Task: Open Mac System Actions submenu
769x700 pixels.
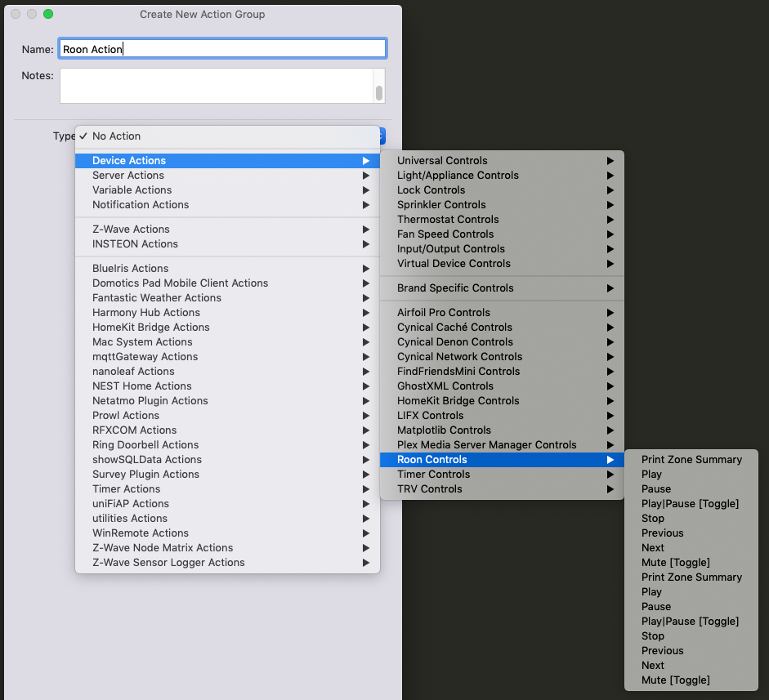Action: click(x=227, y=342)
